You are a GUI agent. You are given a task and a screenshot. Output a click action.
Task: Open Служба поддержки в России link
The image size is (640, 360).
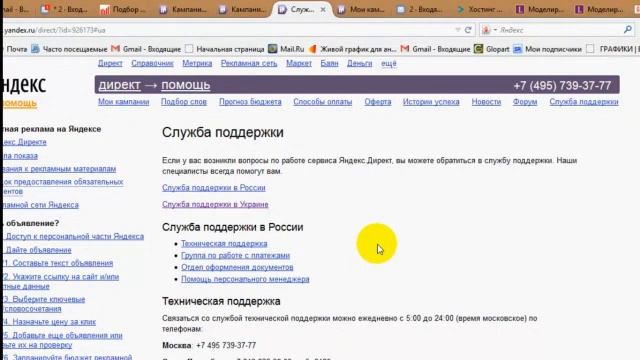coord(213,188)
